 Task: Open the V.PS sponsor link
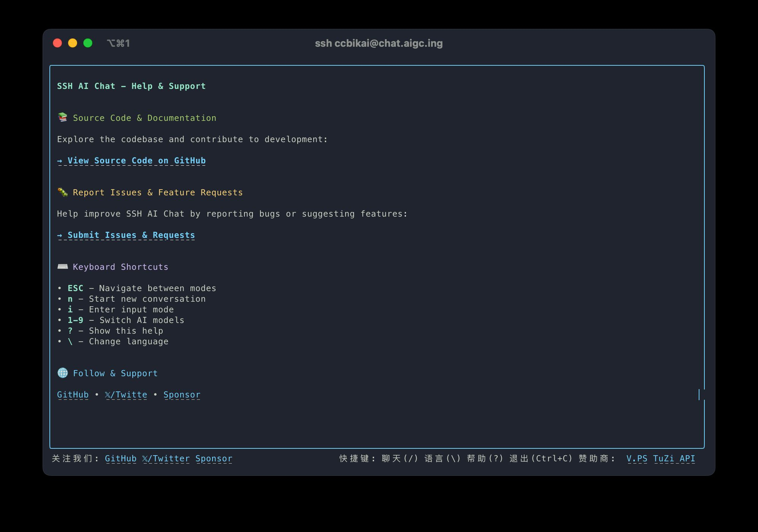coord(637,459)
